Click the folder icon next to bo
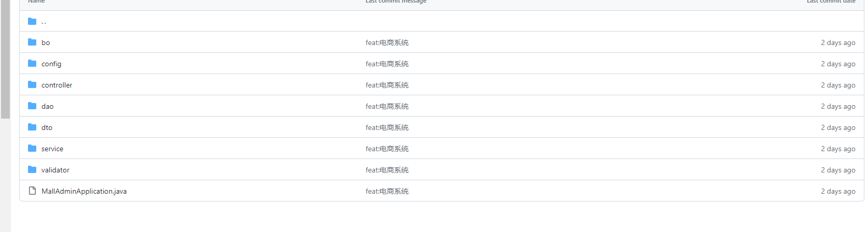The width and height of the screenshot is (868, 232). [32, 42]
